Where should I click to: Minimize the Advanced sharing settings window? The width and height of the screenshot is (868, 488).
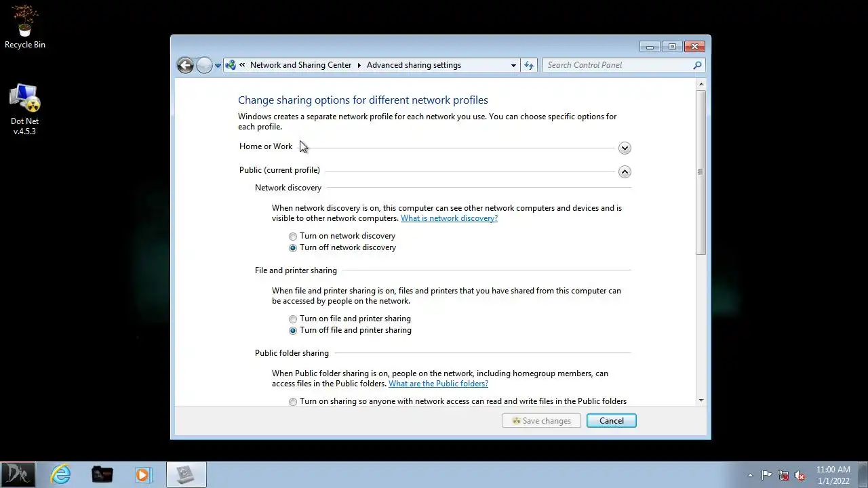[x=650, y=47]
